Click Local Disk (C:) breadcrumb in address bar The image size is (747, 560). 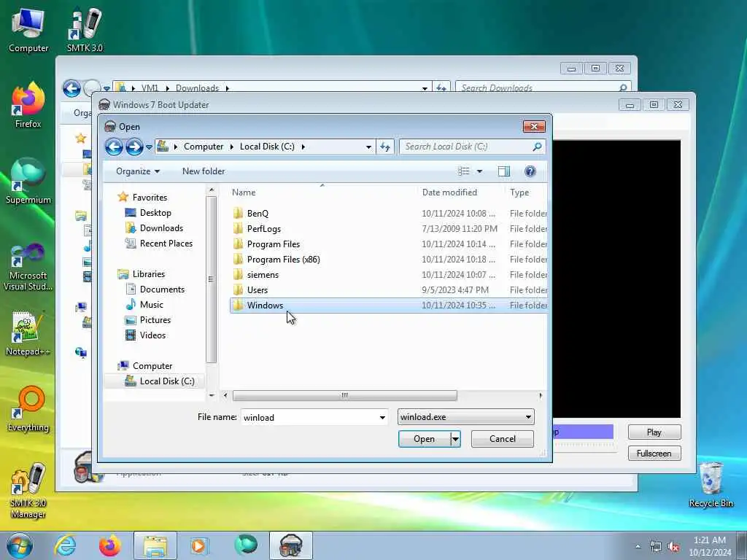pyautogui.click(x=267, y=147)
